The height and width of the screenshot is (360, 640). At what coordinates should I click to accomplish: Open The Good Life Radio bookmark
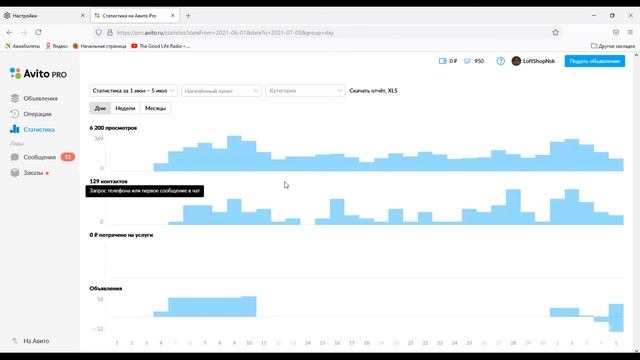160,46
